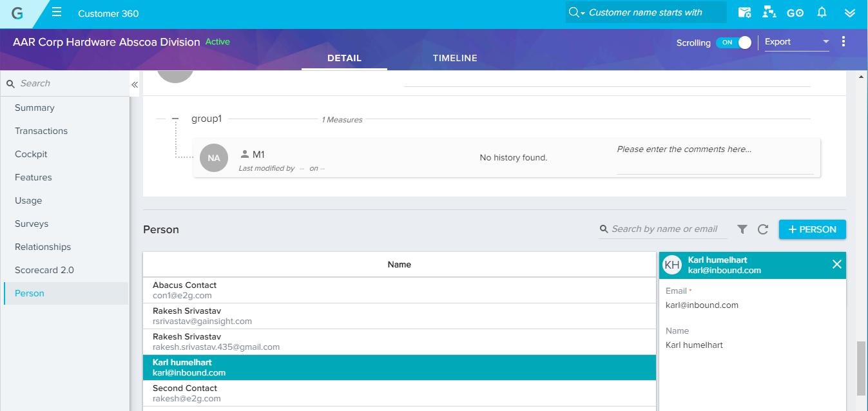Click the Customer 360 title
This screenshot has height=411, width=868.
pos(108,14)
